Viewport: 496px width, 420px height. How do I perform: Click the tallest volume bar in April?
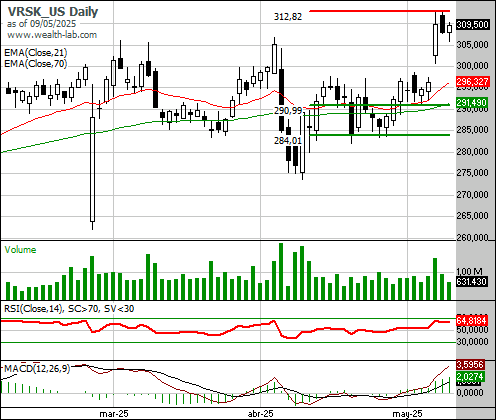click(x=281, y=271)
